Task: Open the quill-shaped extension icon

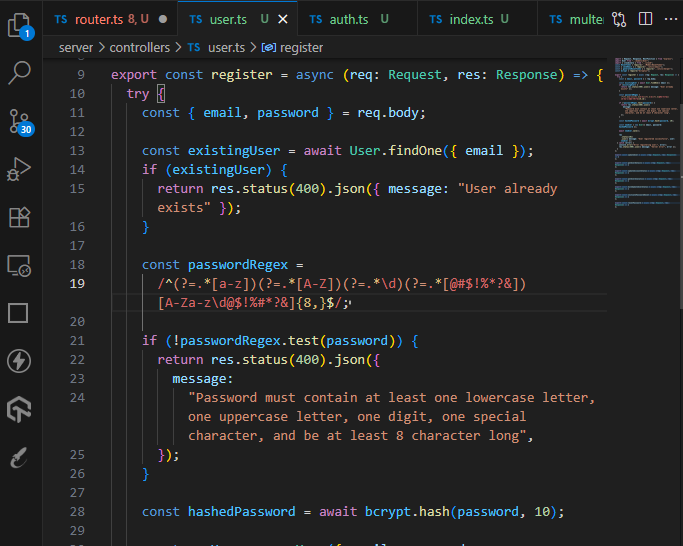Action: 19,457
